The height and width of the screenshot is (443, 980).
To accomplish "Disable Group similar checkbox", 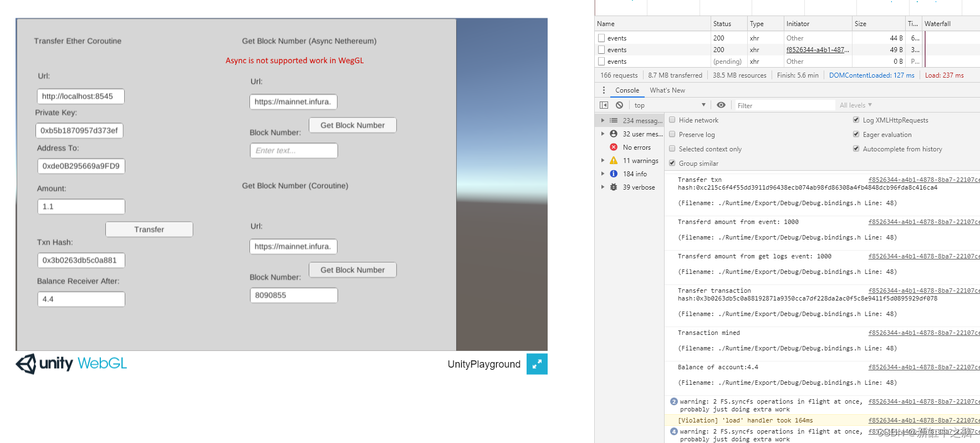I will tap(672, 163).
